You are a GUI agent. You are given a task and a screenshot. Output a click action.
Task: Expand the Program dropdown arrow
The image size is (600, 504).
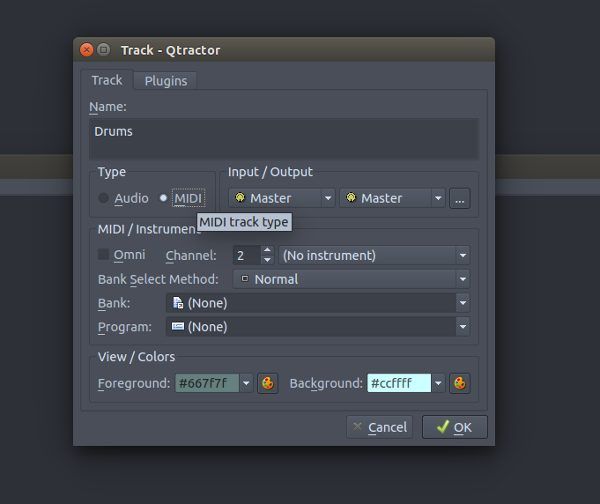point(463,327)
